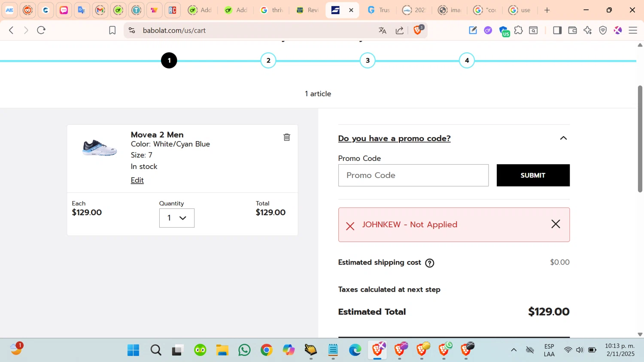
Task: Open the browser main menu
Action: 633,30
